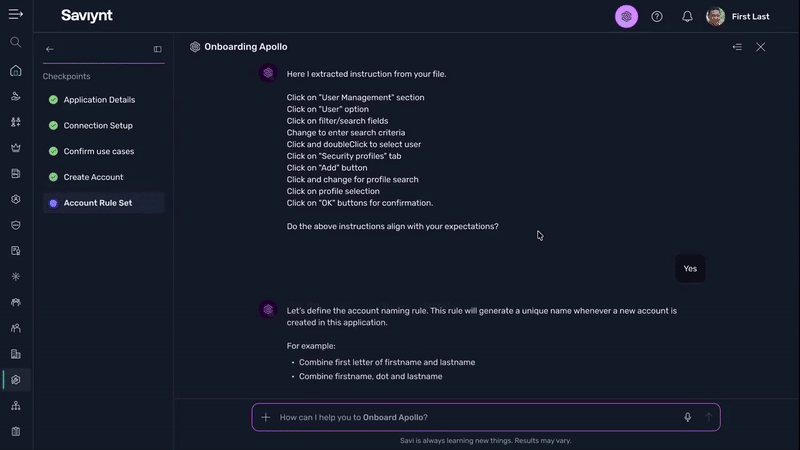
Task: Click the send arrow in chat input
Action: [x=708, y=417]
